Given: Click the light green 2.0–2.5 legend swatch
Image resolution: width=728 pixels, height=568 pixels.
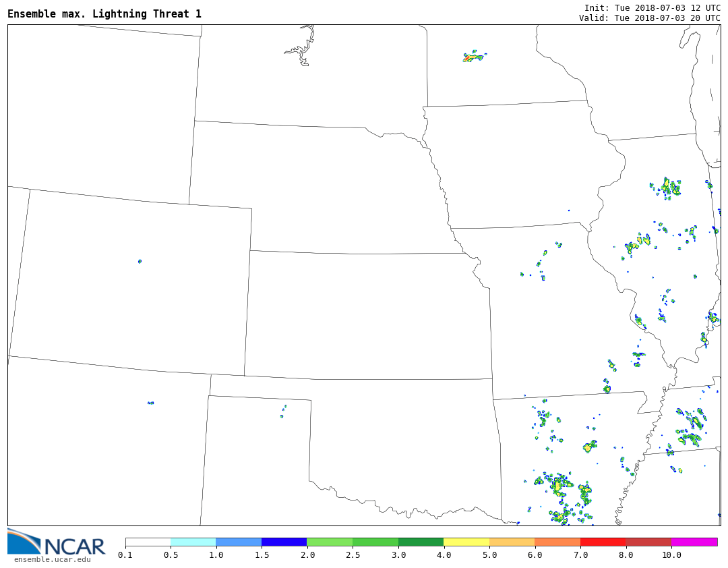Looking at the screenshot, I should click(x=330, y=542).
